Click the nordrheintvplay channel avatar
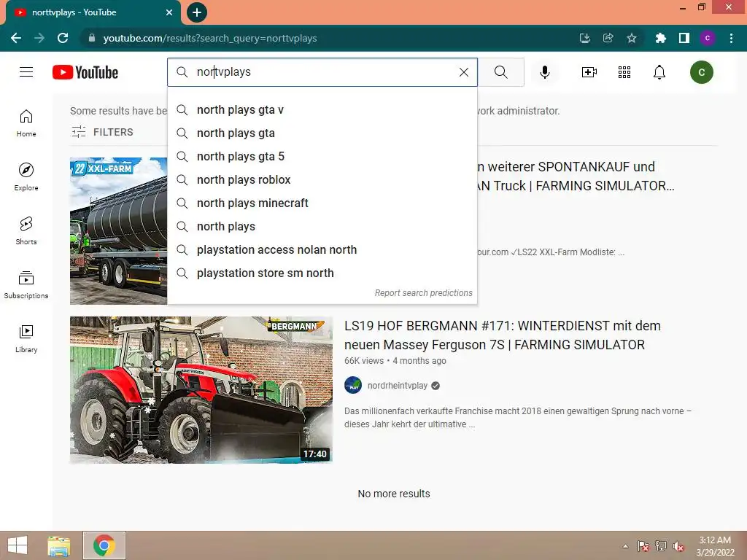 click(353, 385)
